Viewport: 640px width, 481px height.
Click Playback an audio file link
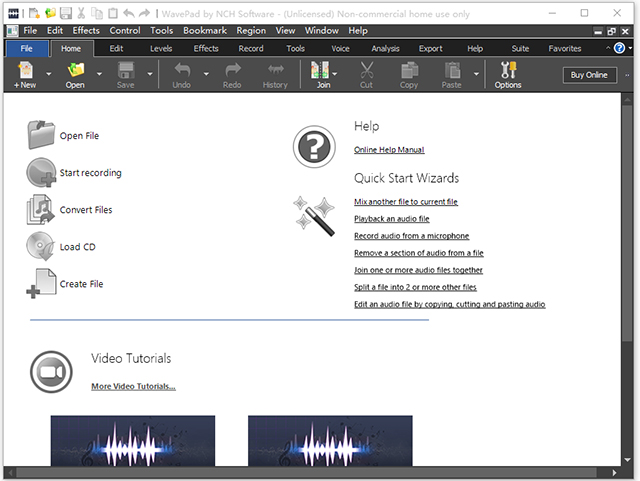coord(391,218)
